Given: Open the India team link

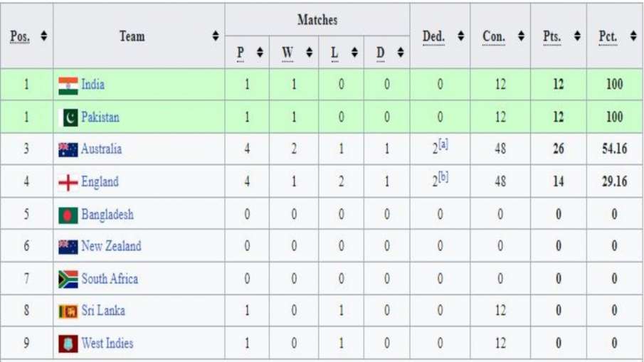Looking at the screenshot, I should [x=93, y=85].
